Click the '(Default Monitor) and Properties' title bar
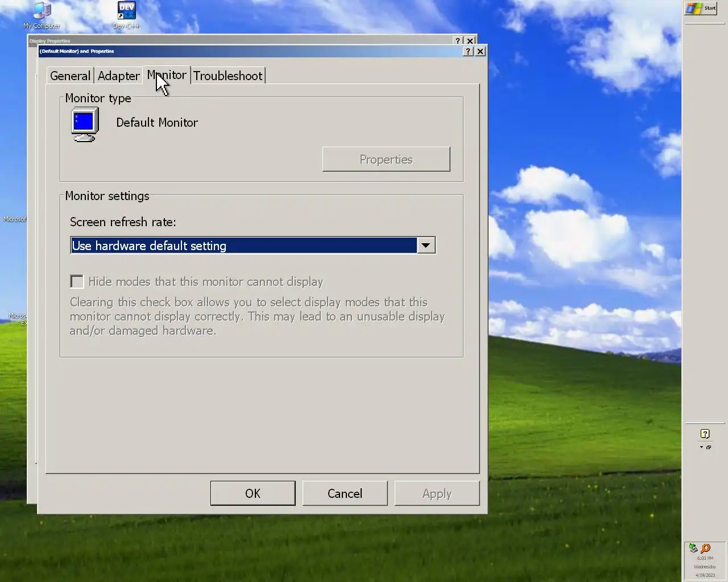Viewport: 728px width, 582px height. pyautogui.click(x=250, y=51)
